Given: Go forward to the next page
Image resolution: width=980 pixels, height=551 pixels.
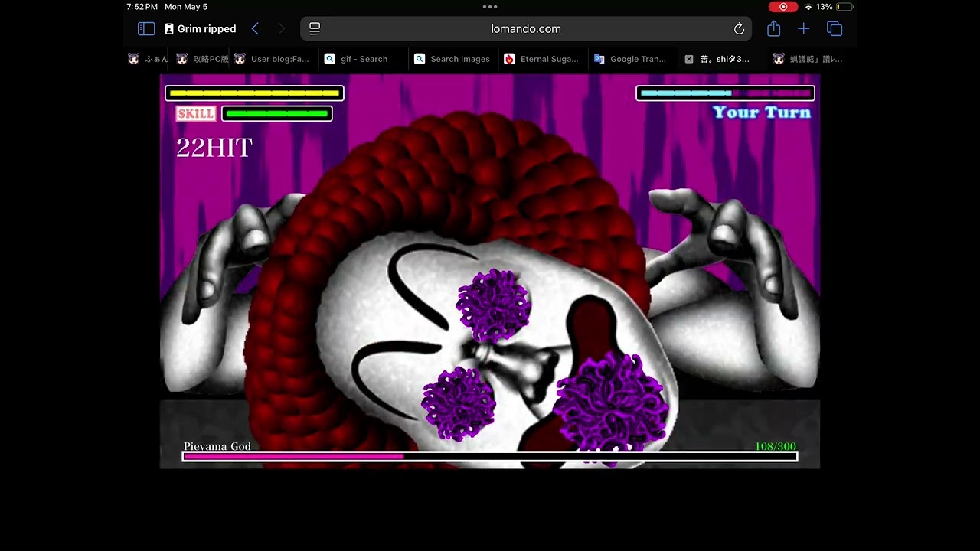Looking at the screenshot, I should pyautogui.click(x=281, y=29).
